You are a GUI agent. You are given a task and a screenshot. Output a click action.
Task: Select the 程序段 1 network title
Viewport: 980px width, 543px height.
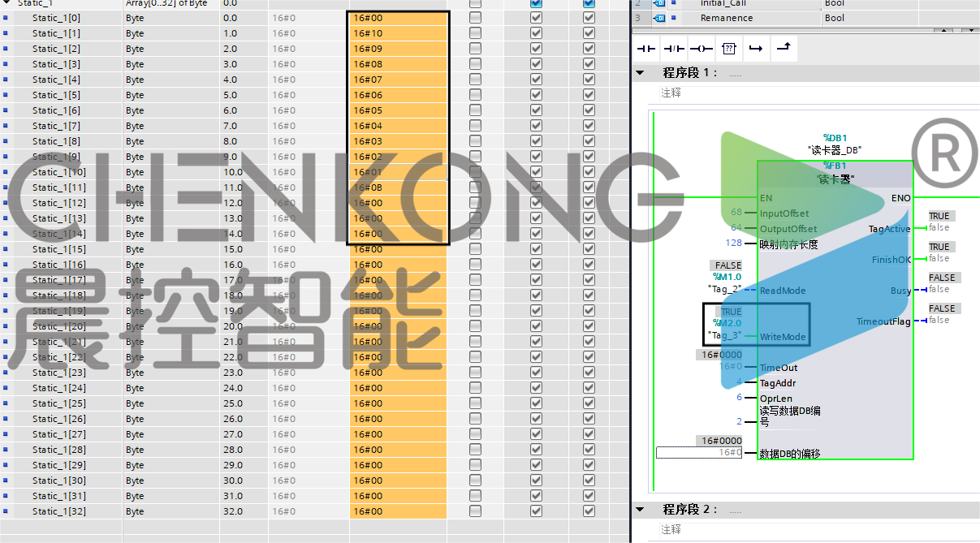tap(691, 72)
